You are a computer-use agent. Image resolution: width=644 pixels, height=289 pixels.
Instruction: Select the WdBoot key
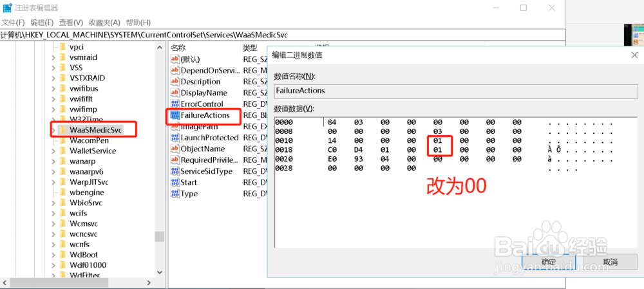point(84,255)
